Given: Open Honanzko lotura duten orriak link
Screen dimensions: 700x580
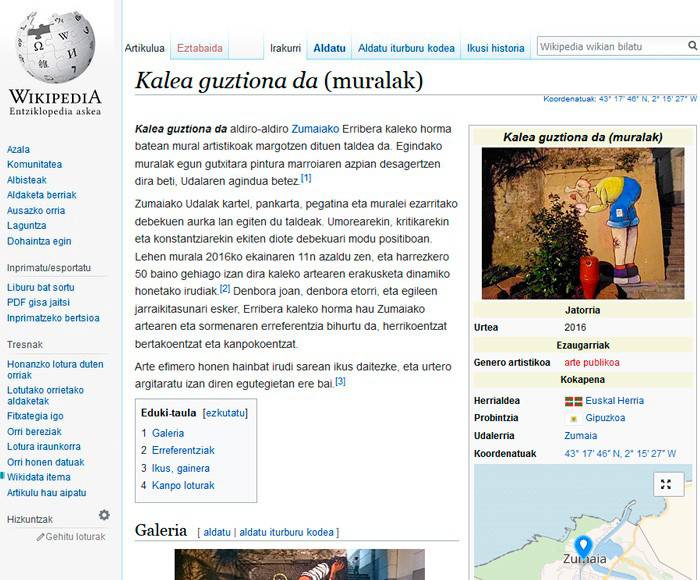Looking at the screenshot, I should click(x=55, y=370).
